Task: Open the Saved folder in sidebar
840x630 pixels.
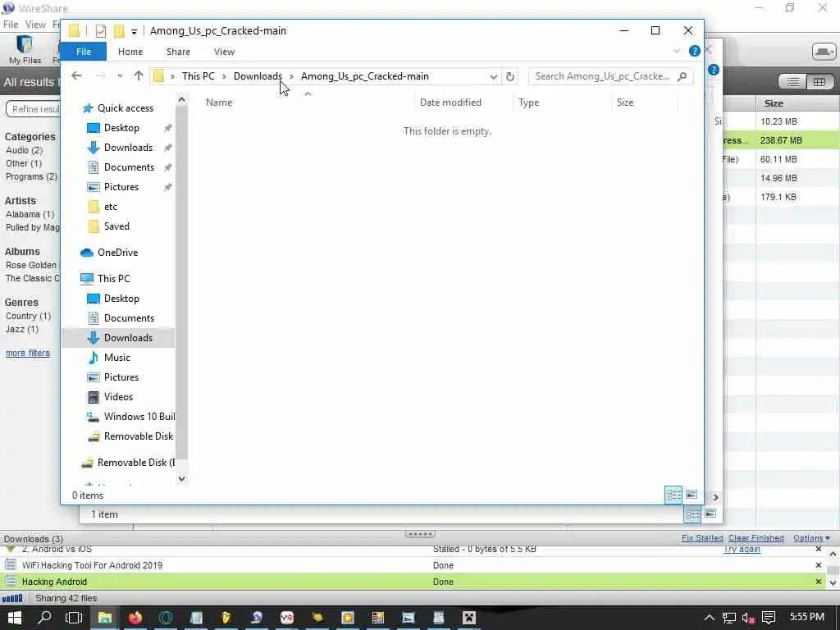Action: point(116,226)
